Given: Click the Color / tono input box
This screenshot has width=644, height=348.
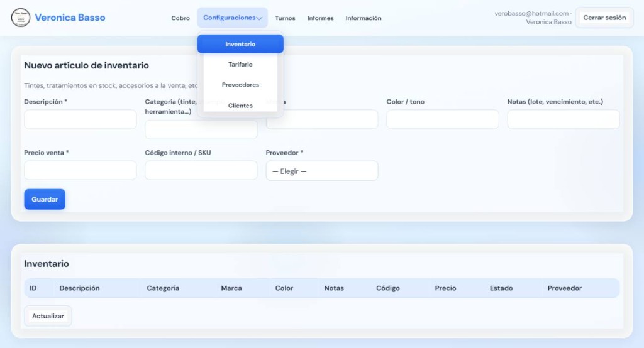Looking at the screenshot, I should (442, 119).
